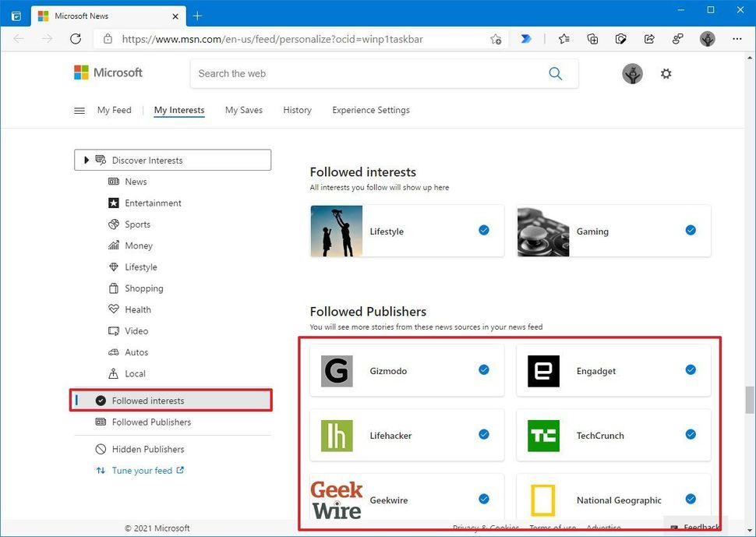The height and width of the screenshot is (537, 756).
Task: Select the Sports category in the sidebar
Action: click(137, 224)
